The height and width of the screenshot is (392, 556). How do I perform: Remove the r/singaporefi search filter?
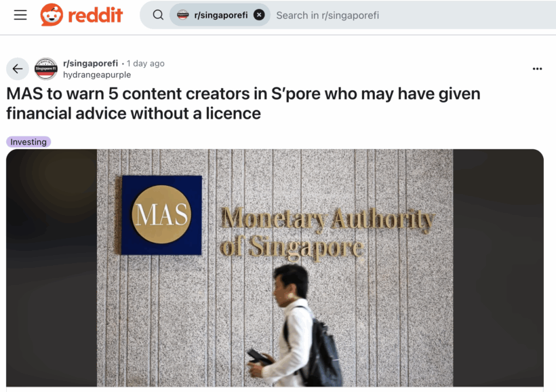click(x=259, y=15)
